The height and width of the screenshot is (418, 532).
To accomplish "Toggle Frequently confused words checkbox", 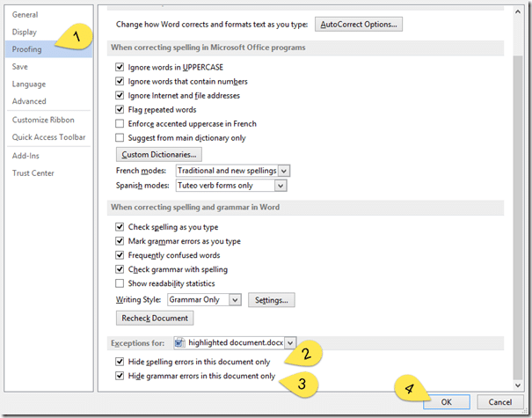I will pos(120,254).
